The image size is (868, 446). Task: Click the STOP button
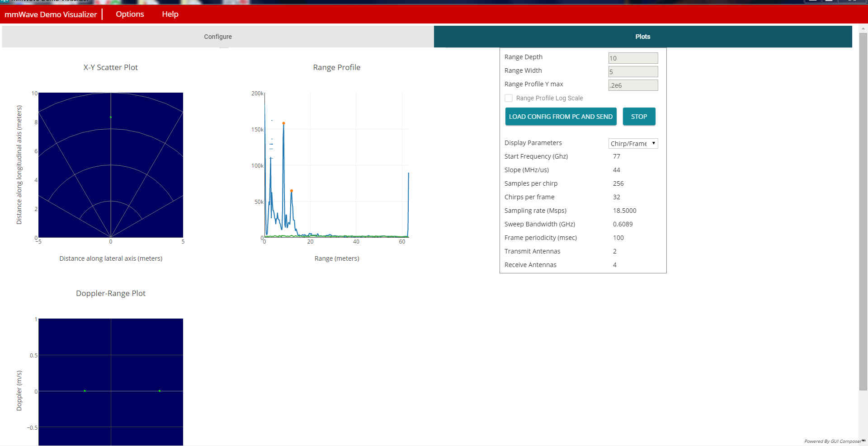click(x=639, y=117)
